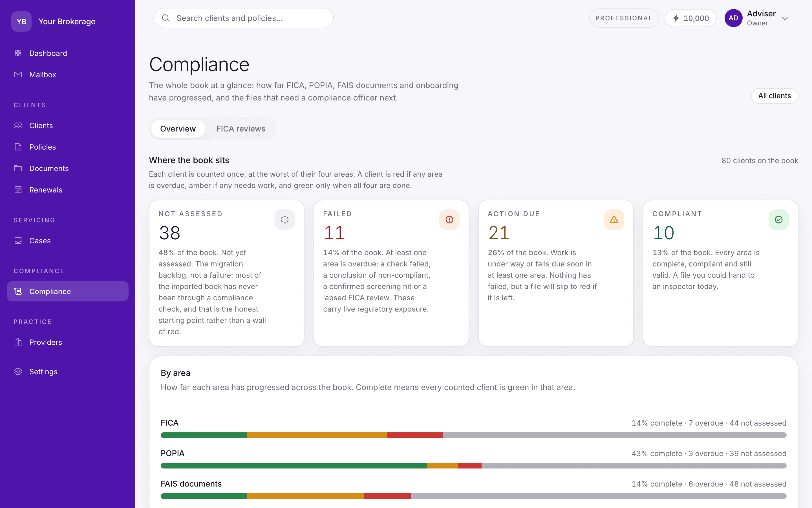Click the Providers building icon
Screen dimensions: 812x508
pos(18,342)
